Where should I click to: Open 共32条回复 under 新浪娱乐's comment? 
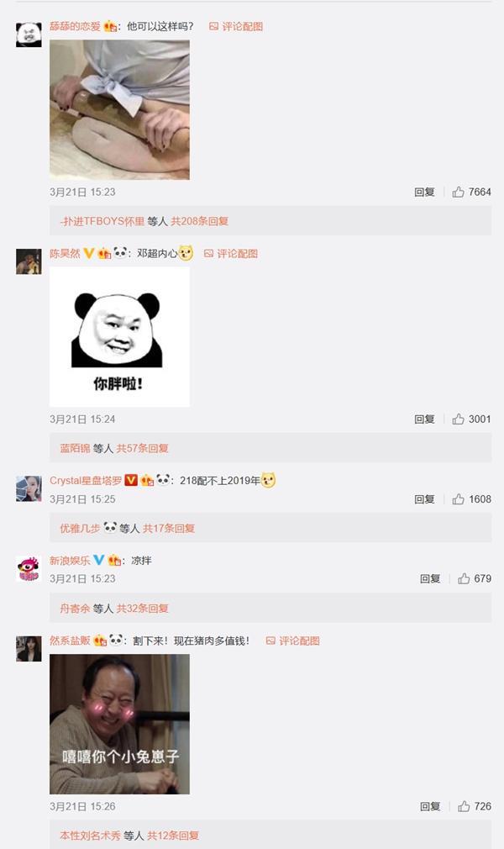coord(142,609)
